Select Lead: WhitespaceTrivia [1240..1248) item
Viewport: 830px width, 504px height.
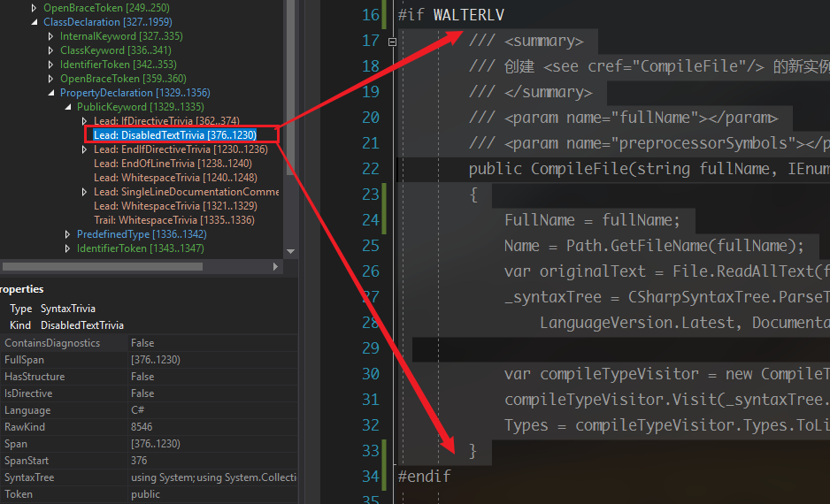coord(175,178)
